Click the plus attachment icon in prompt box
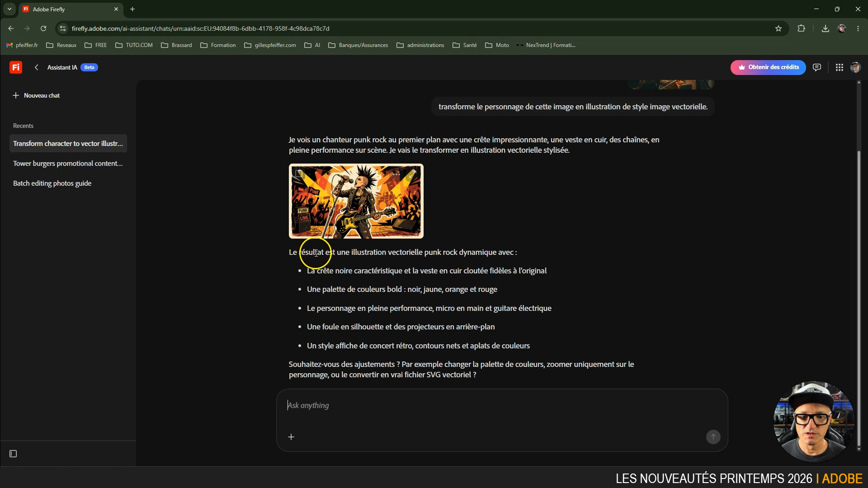 click(x=291, y=437)
